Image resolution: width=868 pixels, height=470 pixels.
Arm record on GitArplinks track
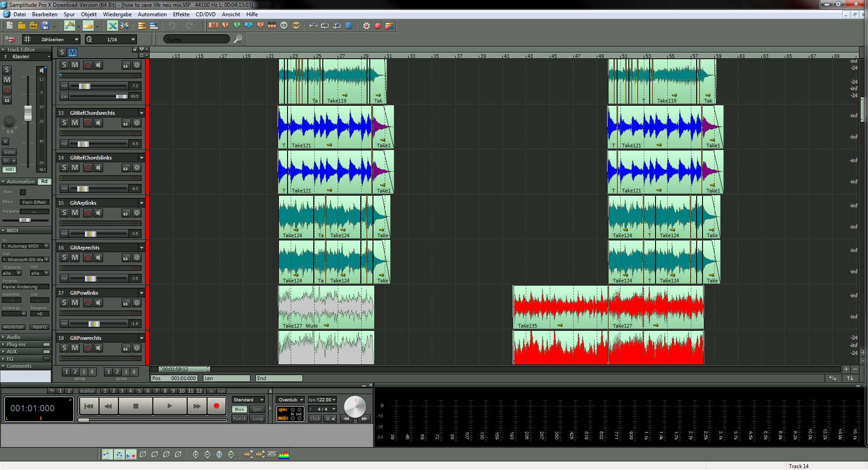[88, 213]
